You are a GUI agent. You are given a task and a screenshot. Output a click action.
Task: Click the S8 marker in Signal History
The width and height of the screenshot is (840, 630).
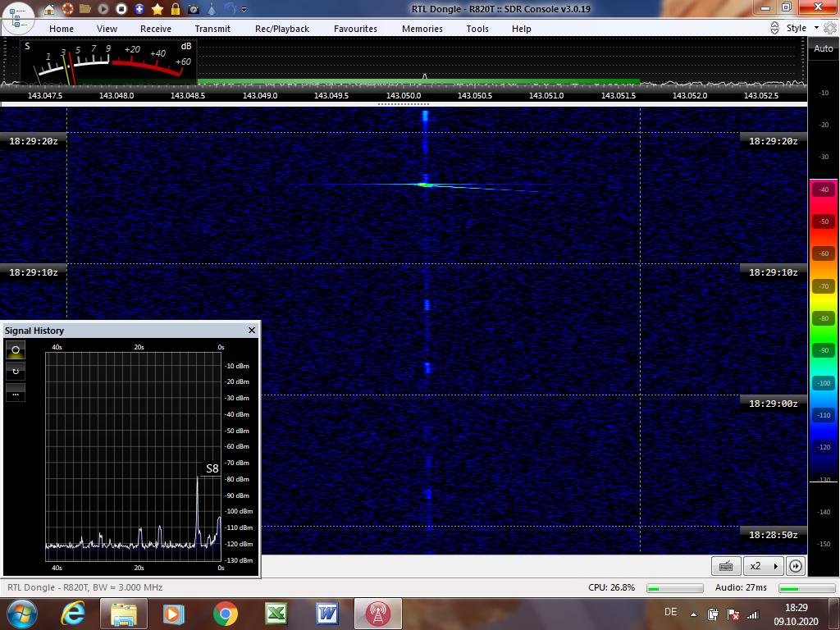click(212, 468)
